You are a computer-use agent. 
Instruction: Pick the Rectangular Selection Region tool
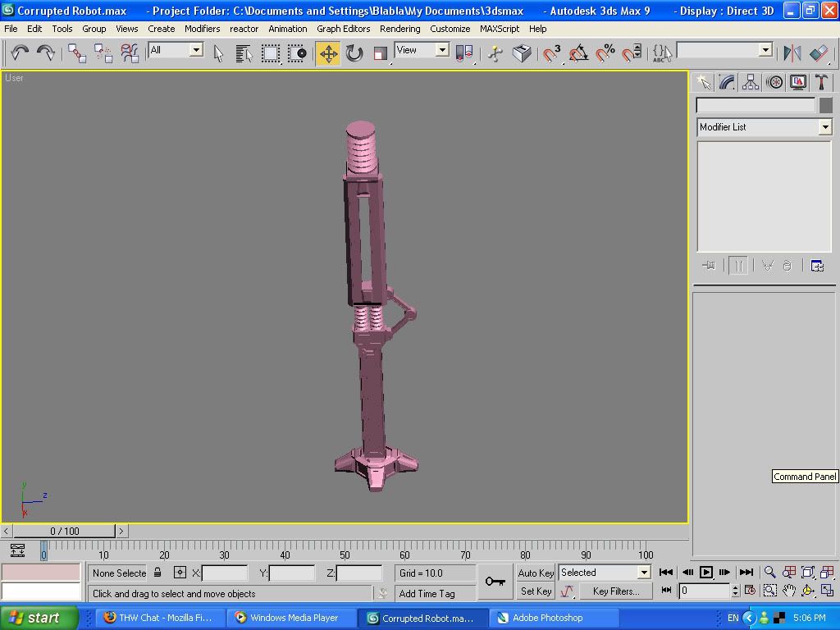click(271, 53)
